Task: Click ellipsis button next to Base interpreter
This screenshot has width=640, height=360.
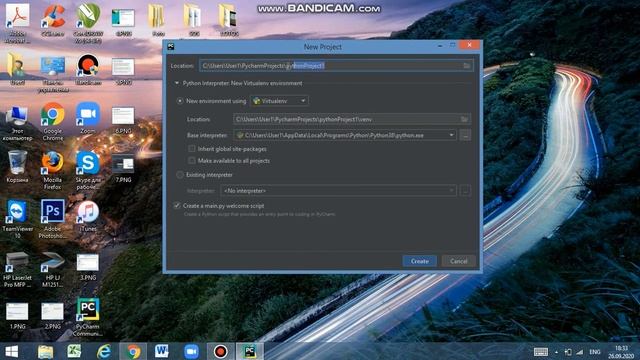Action: [465, 135]
